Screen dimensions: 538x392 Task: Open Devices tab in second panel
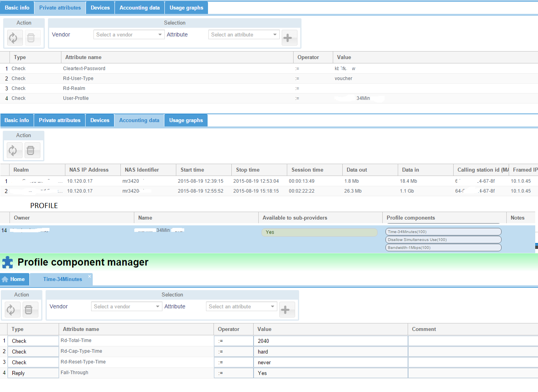coord(100,120)
